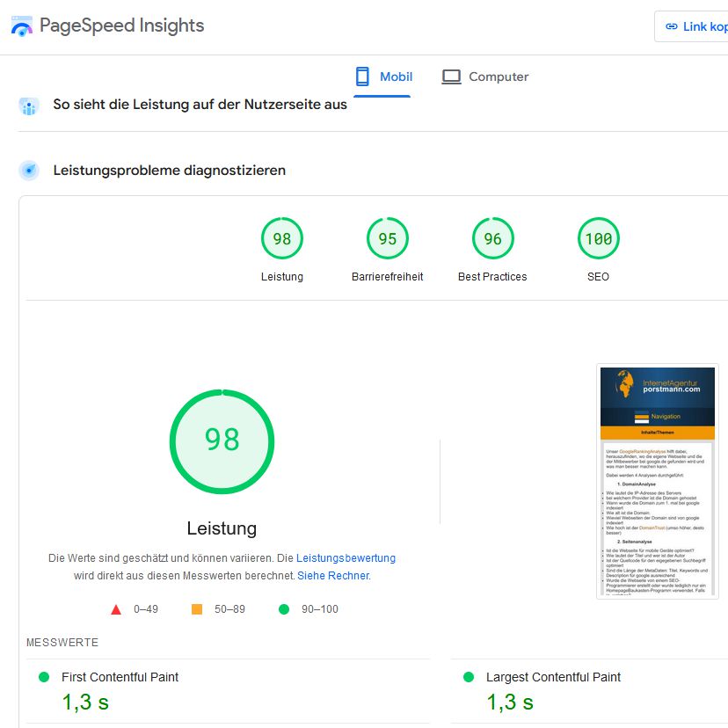Switch to the Computer tab
This screenshot has height=728, width=728.
pyautogui.click(x=484, y=76)
